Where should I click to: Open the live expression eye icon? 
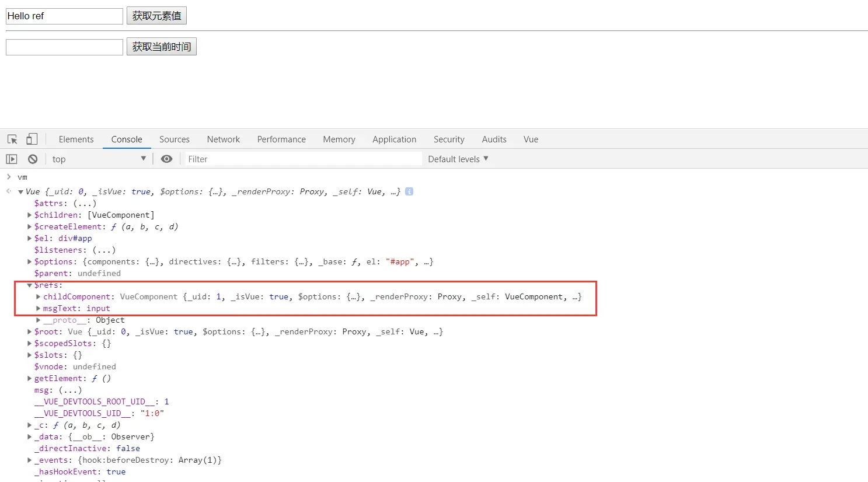coord(166,159)
